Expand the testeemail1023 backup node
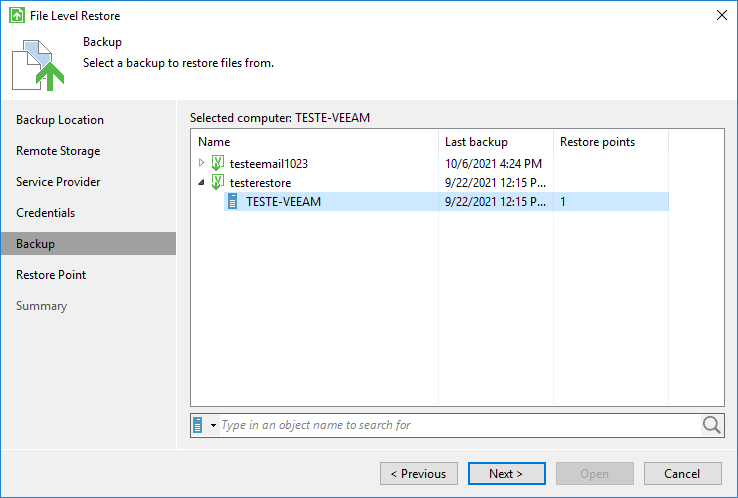 click(x=201, y=163)
